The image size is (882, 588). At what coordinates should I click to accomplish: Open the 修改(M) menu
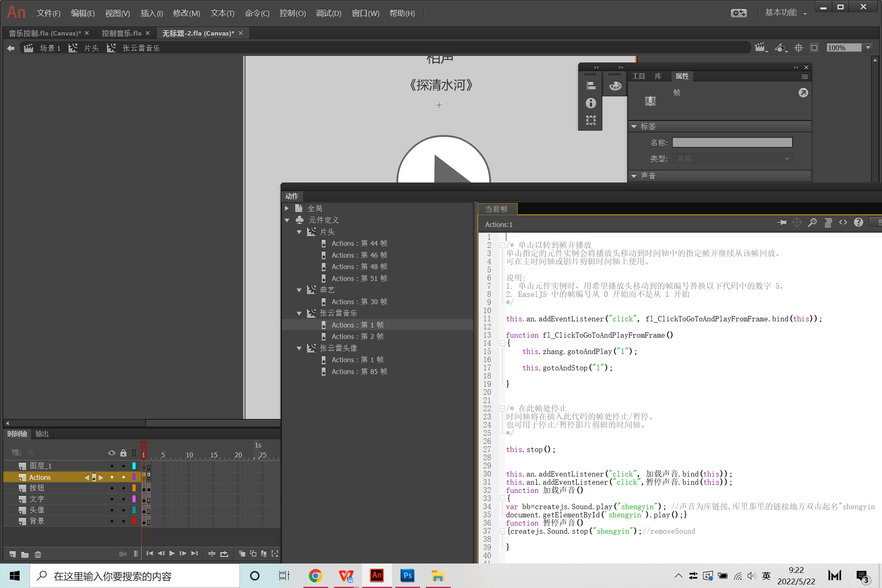pyautogui.click(x=186, y=13)
